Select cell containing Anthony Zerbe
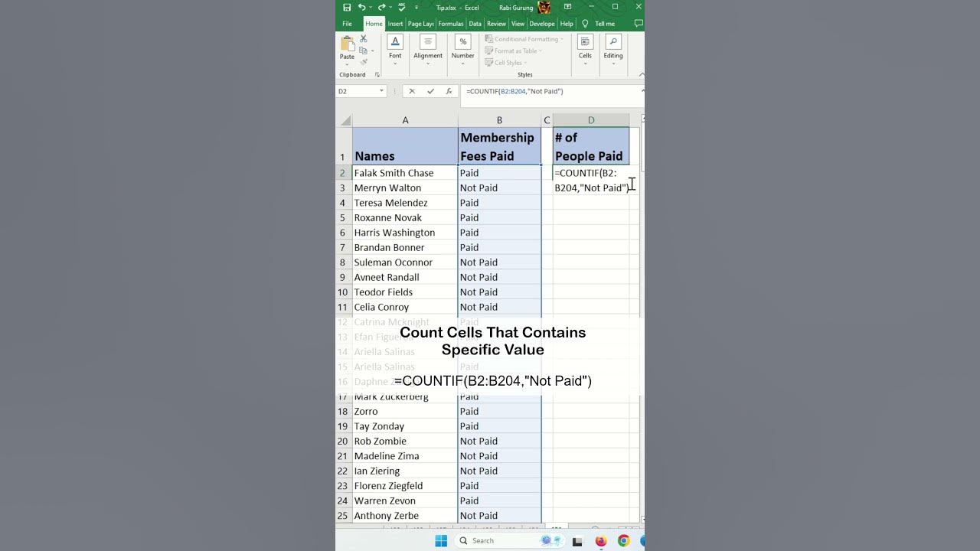Screen dimensions: 980x551 (405, 516)
